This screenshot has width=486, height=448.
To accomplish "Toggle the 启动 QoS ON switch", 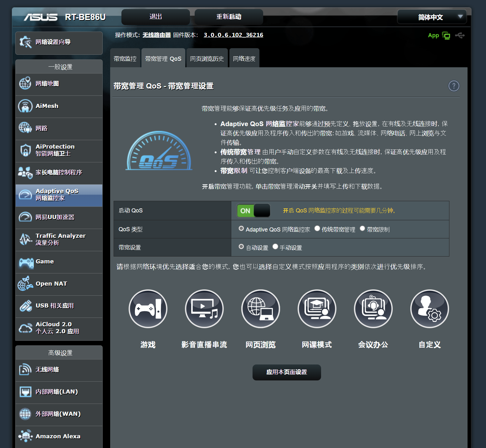I will pyautogui.click(x=253, y=211).
